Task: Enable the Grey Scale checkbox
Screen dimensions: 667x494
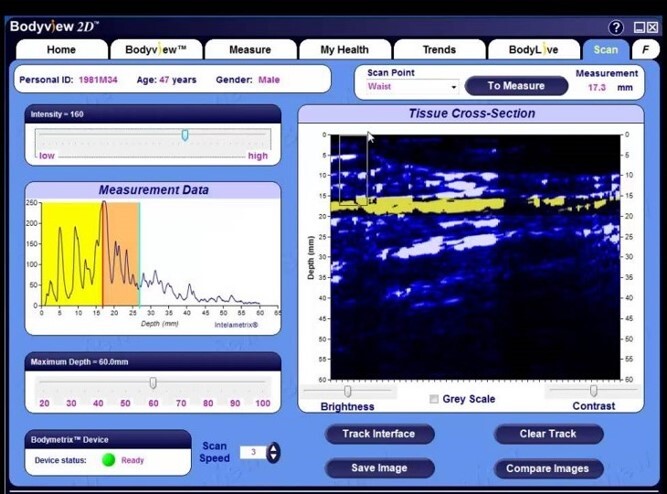Action: tap(434, 399)
